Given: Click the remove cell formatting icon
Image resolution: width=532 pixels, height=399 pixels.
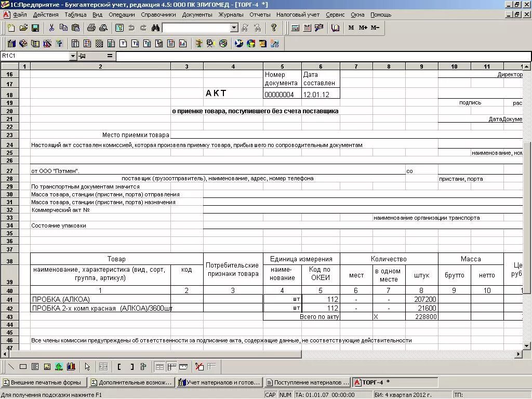Looking at the screenshot, I should coord(199,367).
